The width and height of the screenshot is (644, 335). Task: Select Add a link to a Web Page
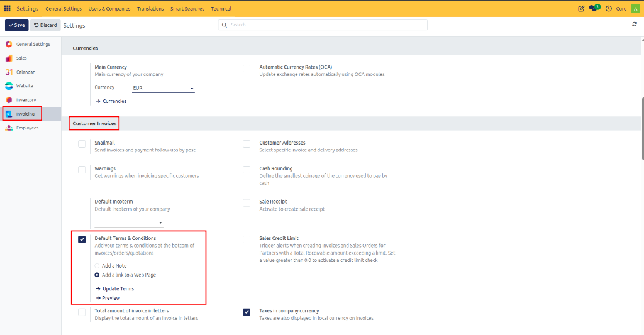[x=97, y=275]
